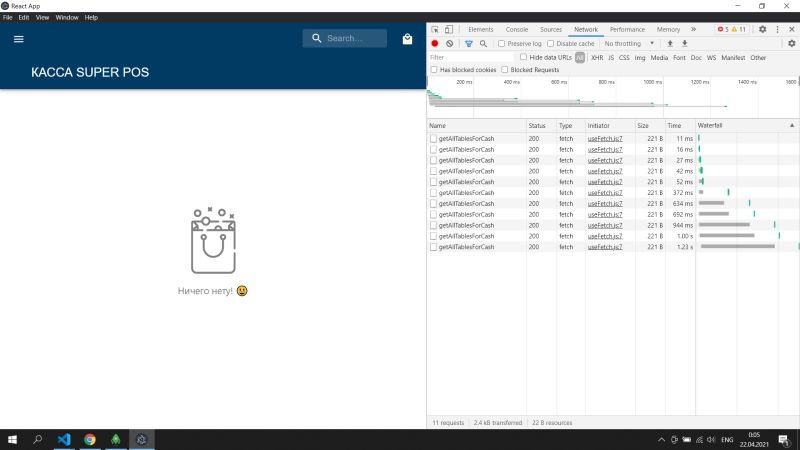Screen dimensions: 800x450
Task: Open the Windows notification center
Action: [784, 440]
